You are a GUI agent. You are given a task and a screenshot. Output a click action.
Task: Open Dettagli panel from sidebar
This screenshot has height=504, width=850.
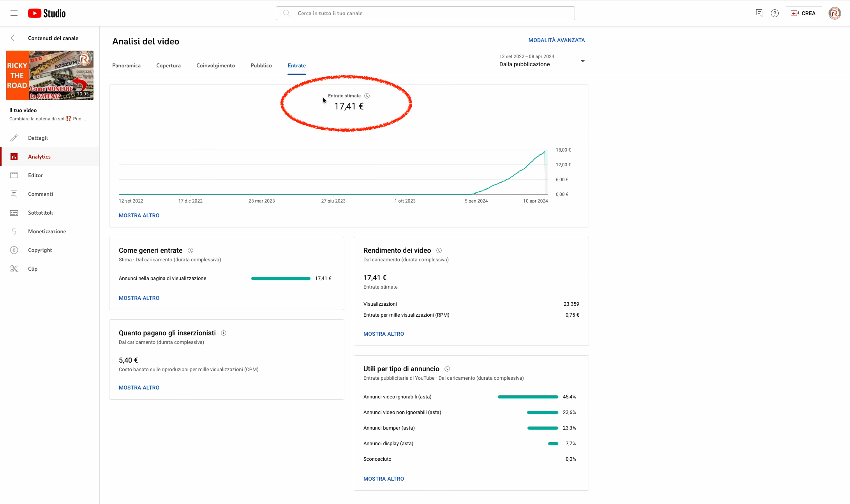(37, 137)
